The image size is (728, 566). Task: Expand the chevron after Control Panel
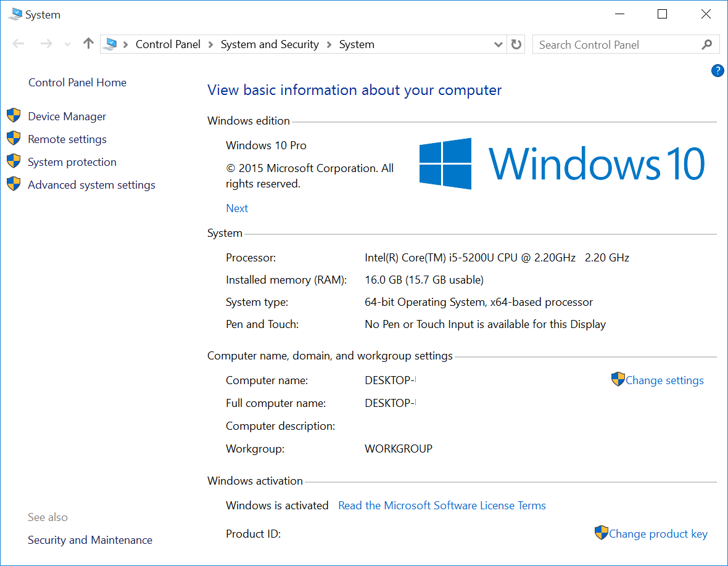[x=211, y=44]
